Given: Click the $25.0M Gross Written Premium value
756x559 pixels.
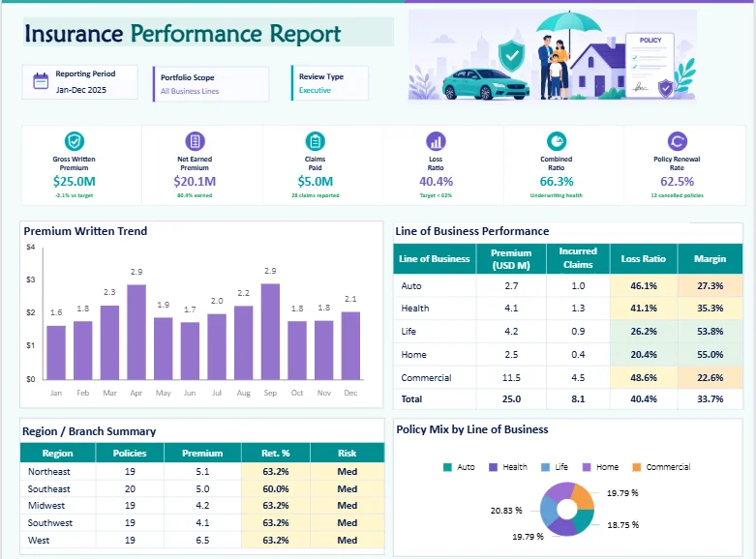Looking at the screenshot, I should 75,182.
